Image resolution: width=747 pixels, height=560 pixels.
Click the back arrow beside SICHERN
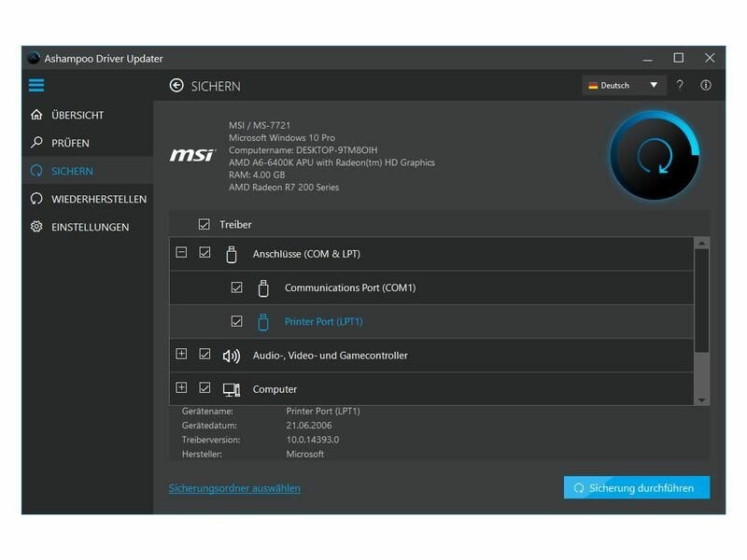176,86
